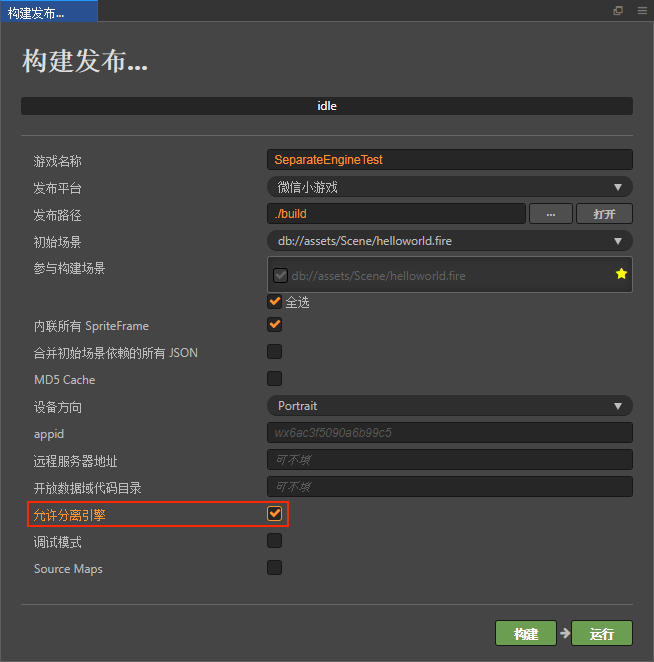Edit the 发布路径 field ./build
The height and width of the screenshot is (662, 654).
[x=396, y=214]
